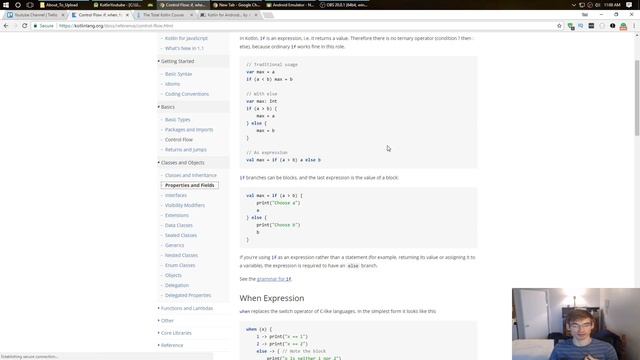Open the Chrome three-dot menu
640x360 pixels.
click(634, 26)
